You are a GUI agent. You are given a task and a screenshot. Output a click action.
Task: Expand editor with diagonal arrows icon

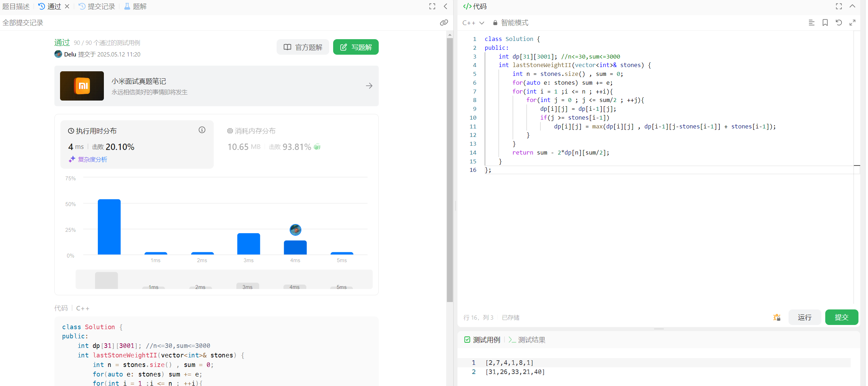tap(852, 23)
